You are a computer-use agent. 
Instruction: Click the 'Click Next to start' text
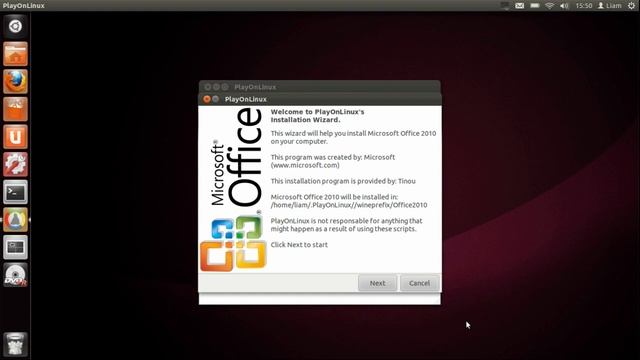point(299,245)
